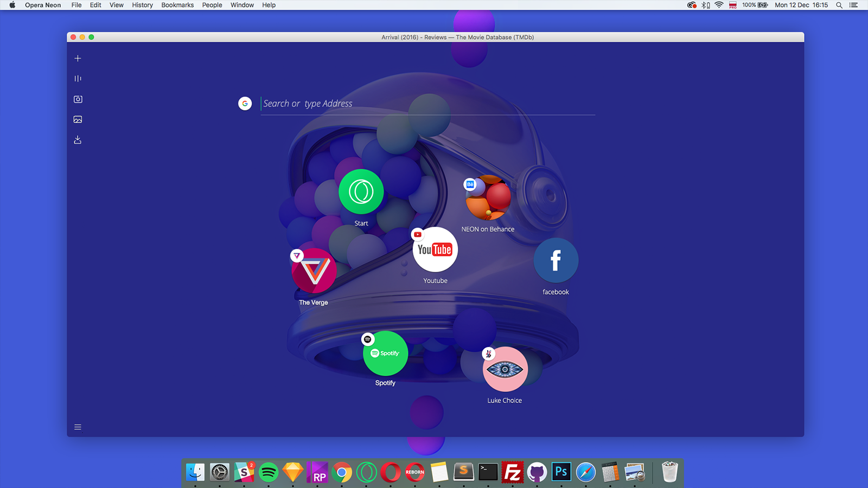This screenshot has width=868, height=488.
Task: Open the Bookmarks menu
Action: tap(177, 5)
